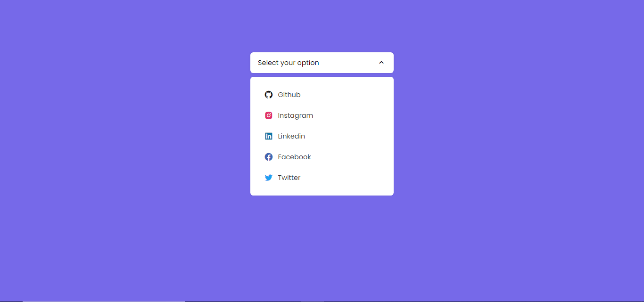Select the Twitter option text

click(289, 178)
